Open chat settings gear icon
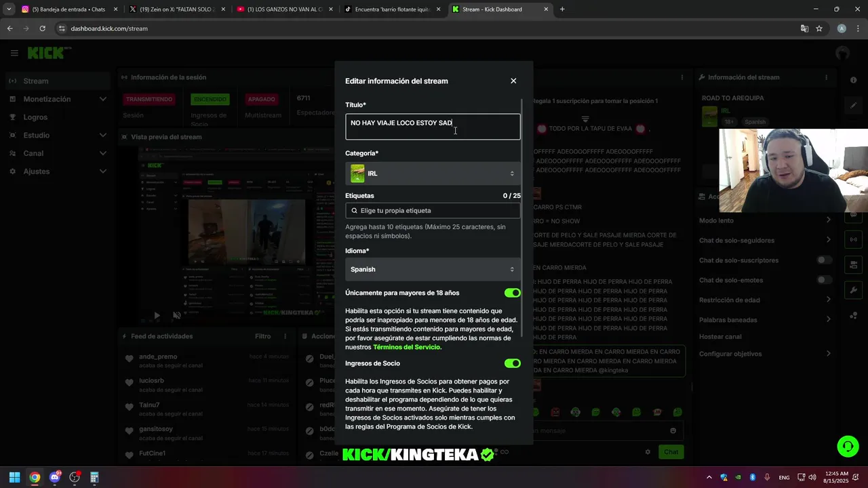 (648, 451)
